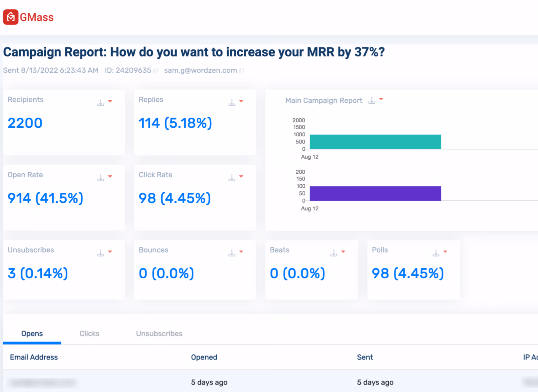Viewport: 538px width, 392px height.
Task: Download the Bounces list
Action: point(232,253)
